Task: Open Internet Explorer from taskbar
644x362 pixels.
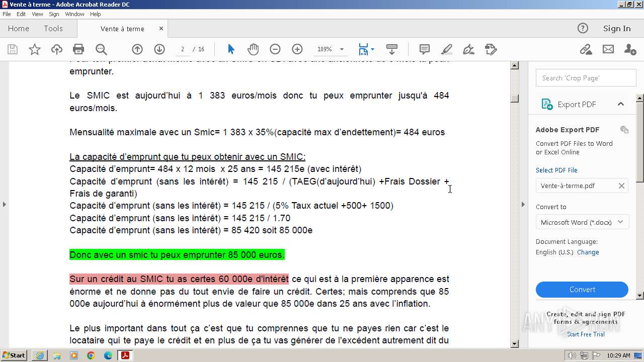Action: pos(40,355)
